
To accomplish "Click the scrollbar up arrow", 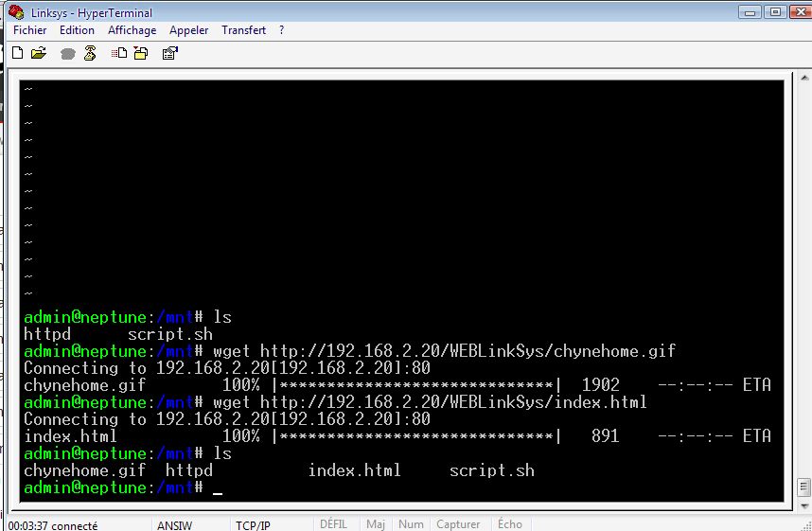I will (x=804, y=78).
